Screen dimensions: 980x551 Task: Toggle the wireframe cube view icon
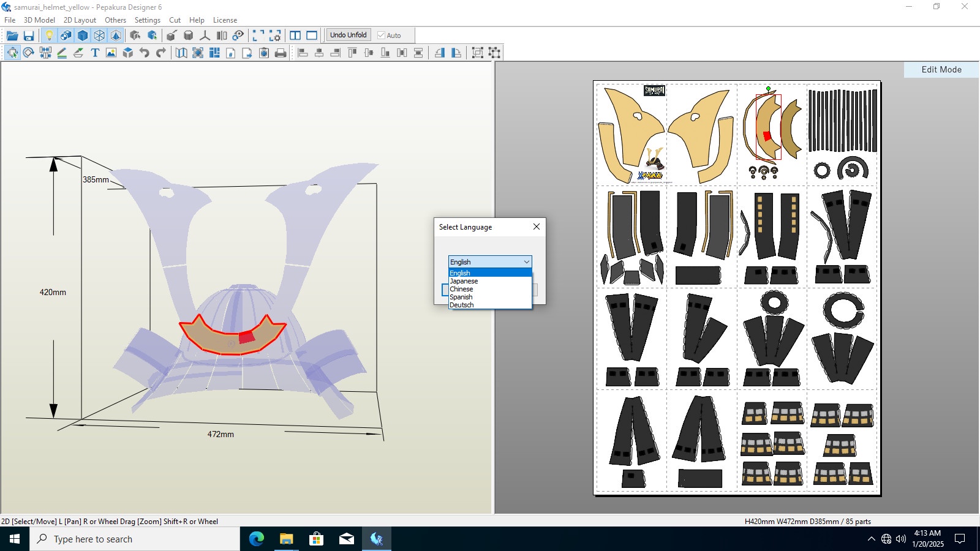tap(99, 36)
